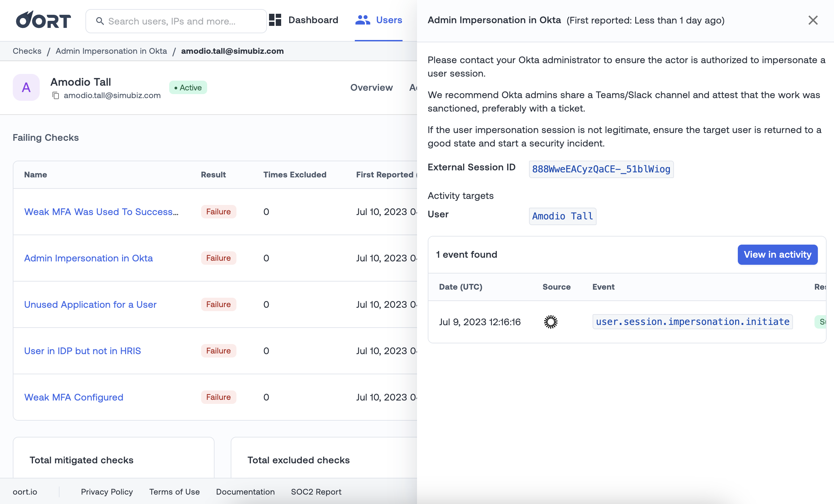This screenshot has width=834, height=504.
Task: Click the user.session.impersonation.initiate event tag
Action: [x=692, y=322]
